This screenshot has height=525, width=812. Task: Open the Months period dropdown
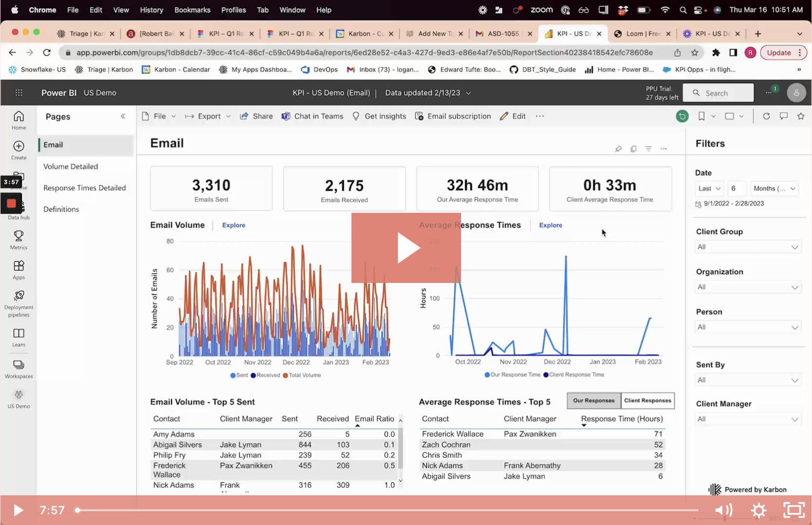775,189
